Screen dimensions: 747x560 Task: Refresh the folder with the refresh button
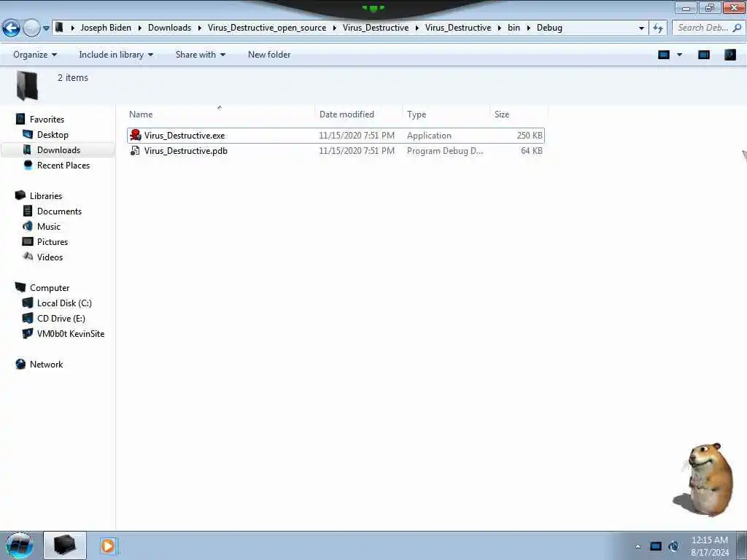point(658,28)
